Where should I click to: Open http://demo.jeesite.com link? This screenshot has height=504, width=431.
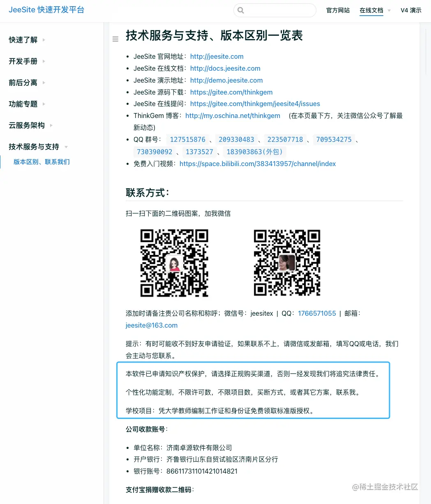click(226, 80)
